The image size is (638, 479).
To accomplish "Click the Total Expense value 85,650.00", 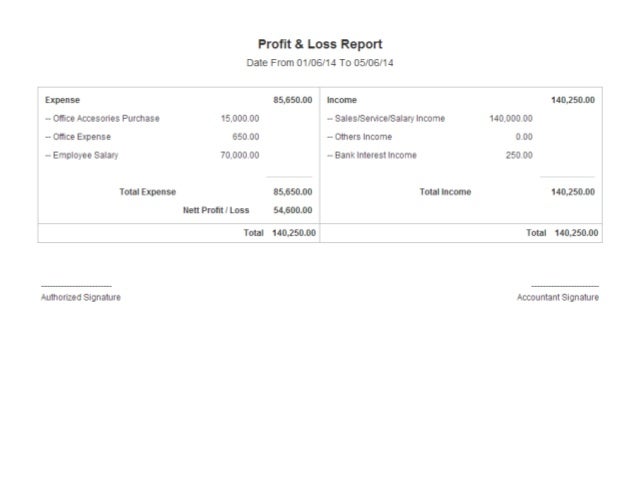I will coord(293,192).
